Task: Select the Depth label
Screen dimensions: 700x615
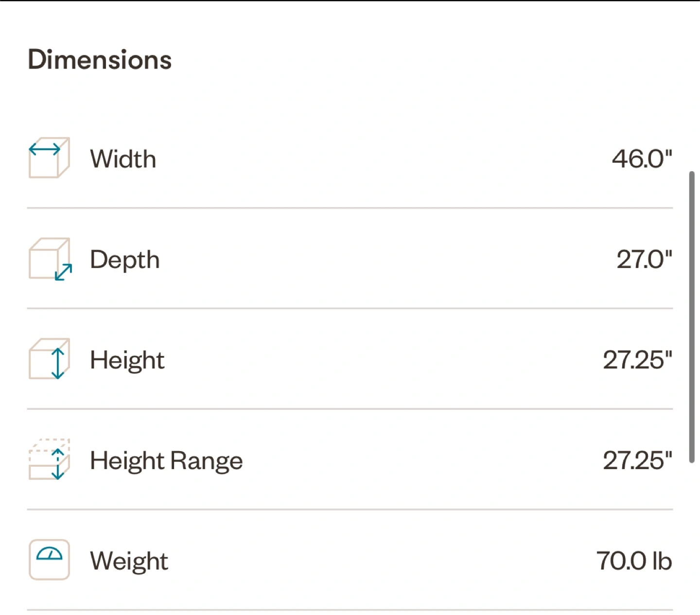Action: tap(125, 260)
